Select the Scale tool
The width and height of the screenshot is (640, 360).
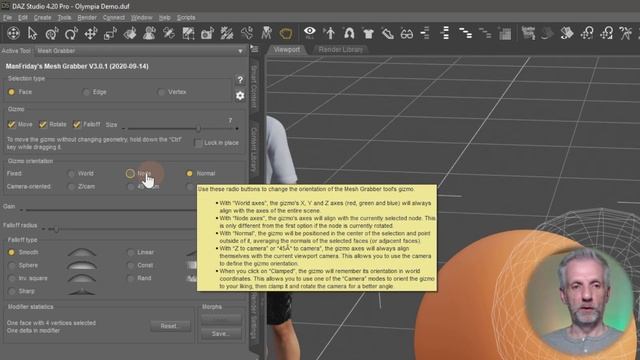coord(110,33)
